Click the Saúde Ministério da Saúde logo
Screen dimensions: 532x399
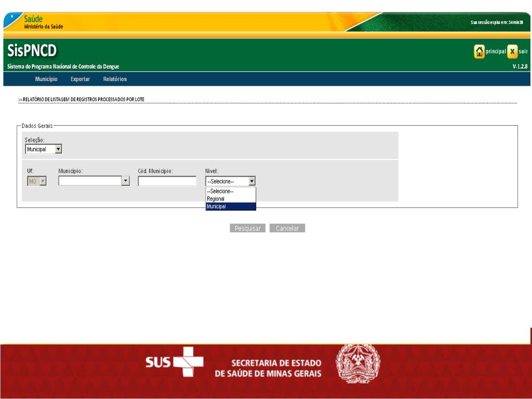pyautogui.click(x=44, y=22)
